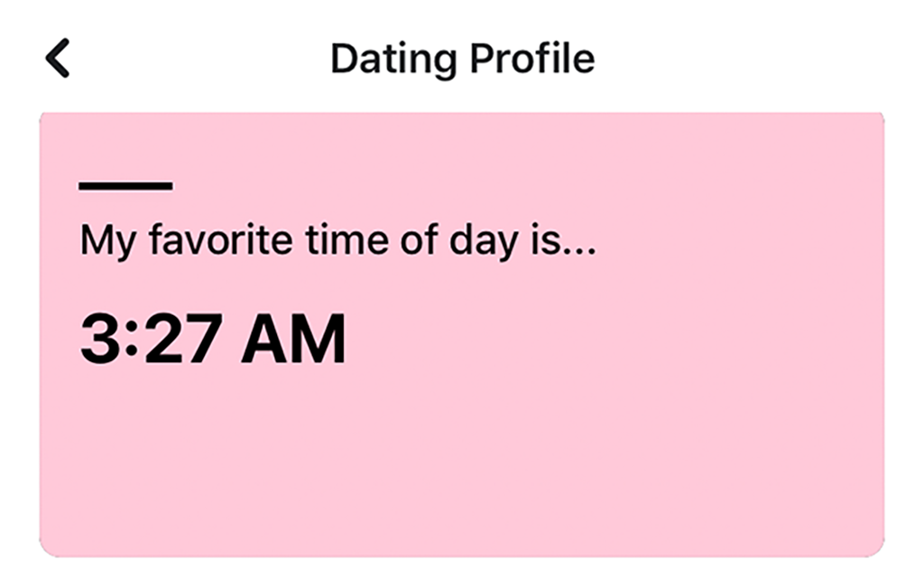Select the "My favorite time of day is..." prompt

pyautogui.click(x=337, y=242)
